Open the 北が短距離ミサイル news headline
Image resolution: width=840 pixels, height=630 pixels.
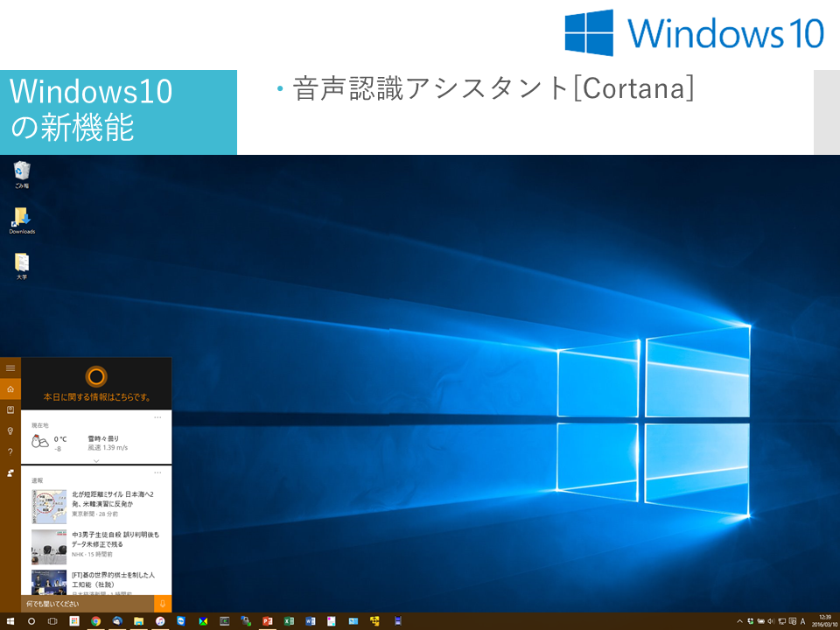[113, 499]
